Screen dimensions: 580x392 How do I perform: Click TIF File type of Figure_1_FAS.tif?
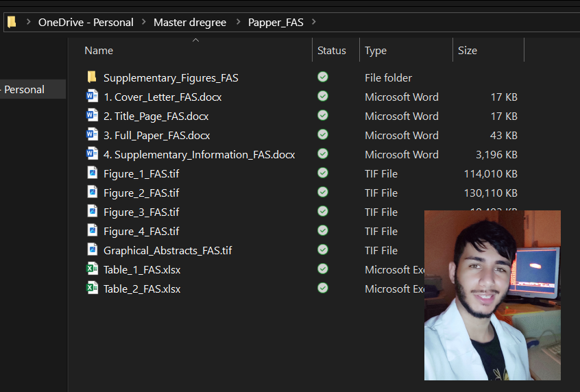[381, 174]
